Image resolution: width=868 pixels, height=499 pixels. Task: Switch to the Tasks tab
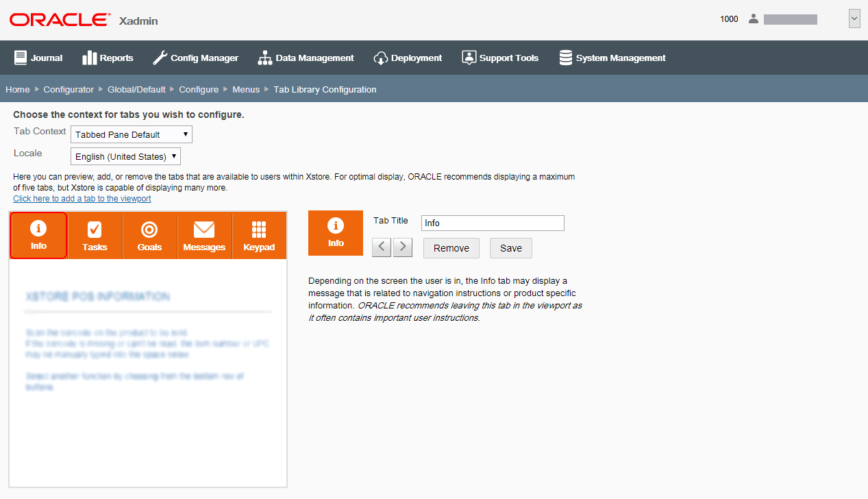point(94,236)
